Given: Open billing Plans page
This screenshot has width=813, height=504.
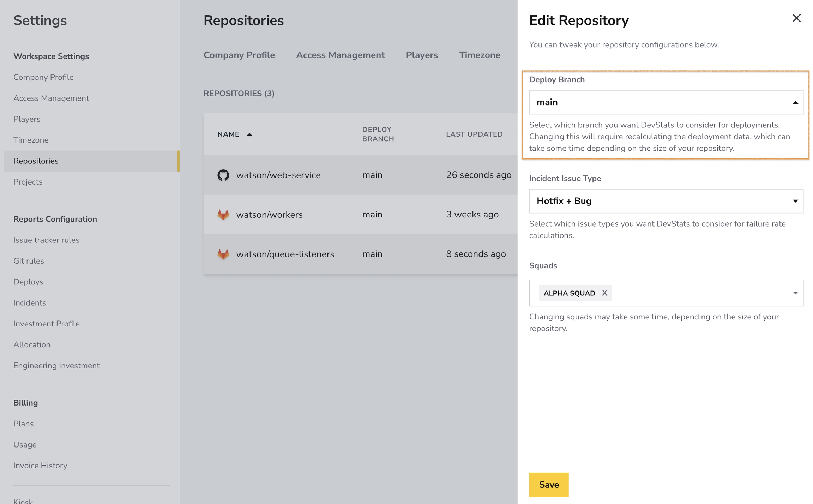Looking at the screenshot, I should [x=24, y=424].
